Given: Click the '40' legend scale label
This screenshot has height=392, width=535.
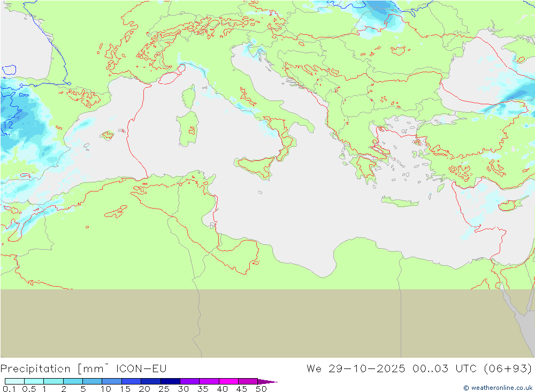Looking at the screenshot, I should point(223,389).
